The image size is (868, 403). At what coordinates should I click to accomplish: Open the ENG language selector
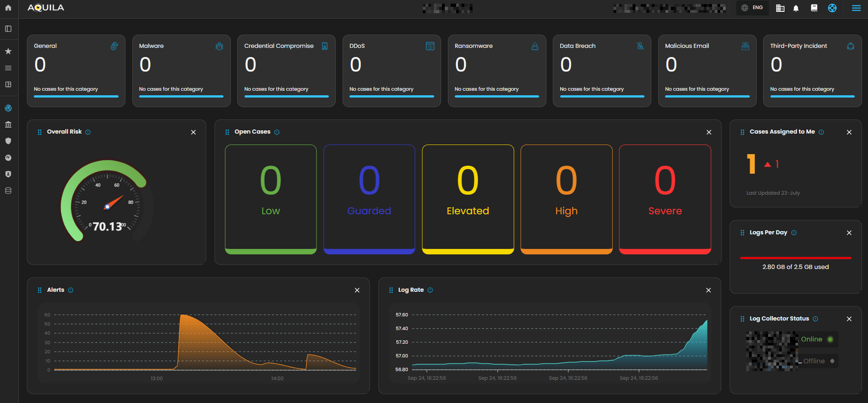pos(752,8)
